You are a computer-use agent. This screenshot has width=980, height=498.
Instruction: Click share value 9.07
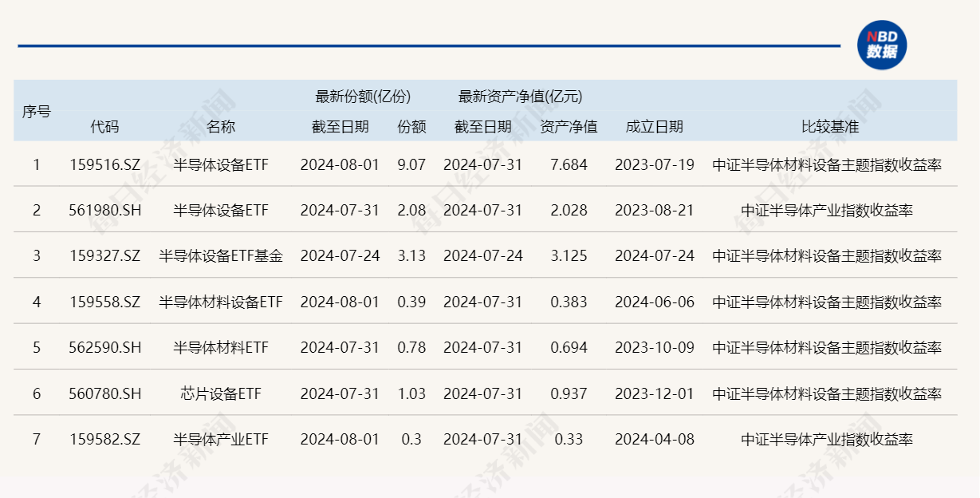tap(411, 164)
